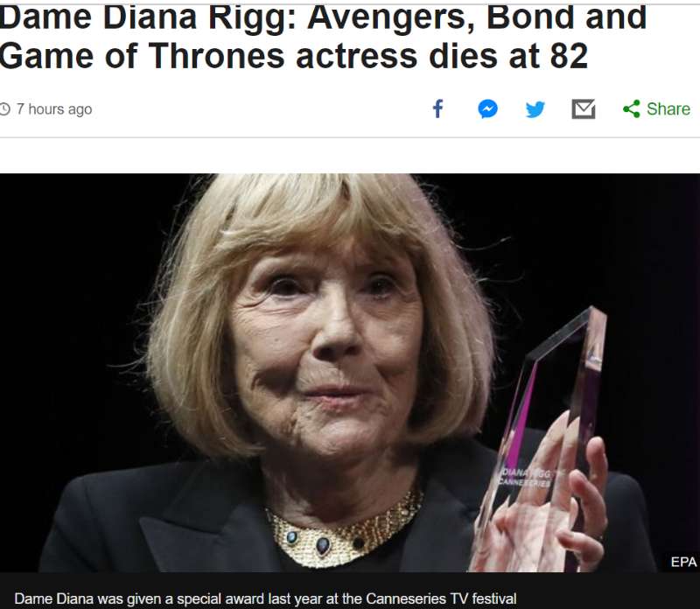Click the number 82 in headline
The height and width of the screenshot is (609, 700).
tap(569, 56)
